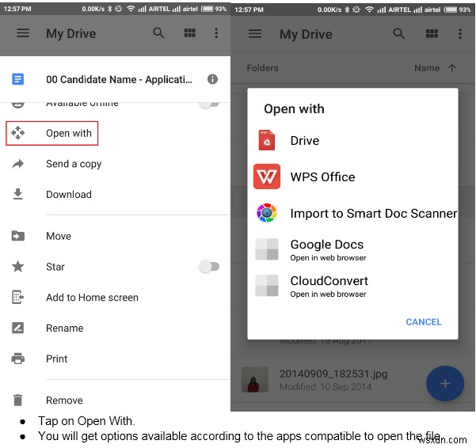Select CloudConvert open in web browser
Screen dimensions: 476x448
[352, 286]
